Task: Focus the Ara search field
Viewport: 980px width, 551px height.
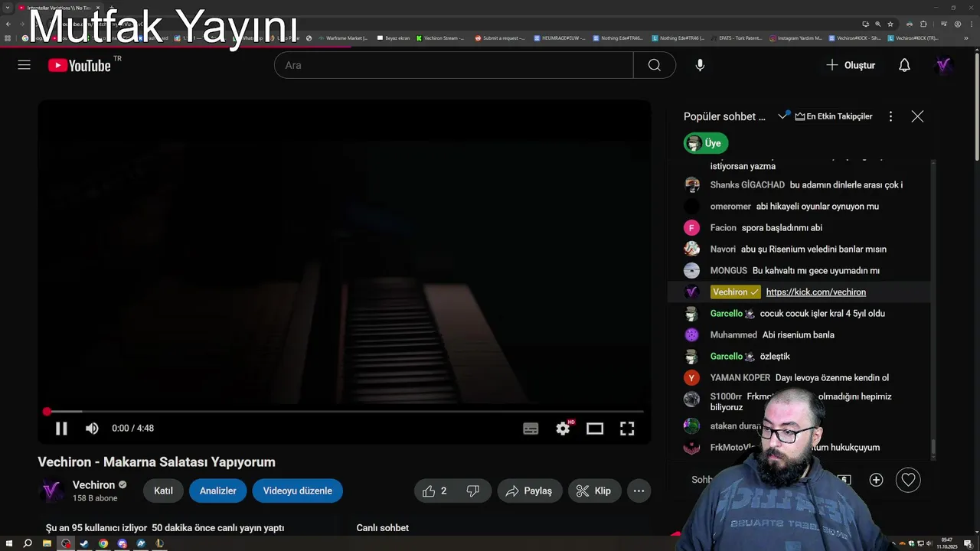Action: point(454,65)
